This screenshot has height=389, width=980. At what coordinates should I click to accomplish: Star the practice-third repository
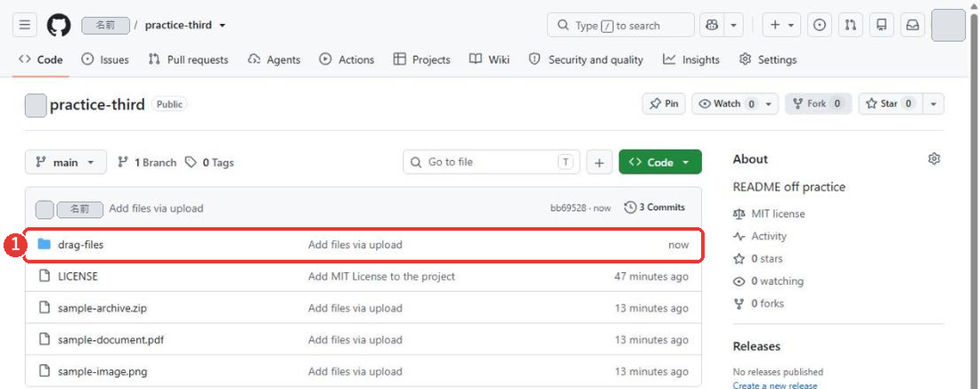pos(890,103)
